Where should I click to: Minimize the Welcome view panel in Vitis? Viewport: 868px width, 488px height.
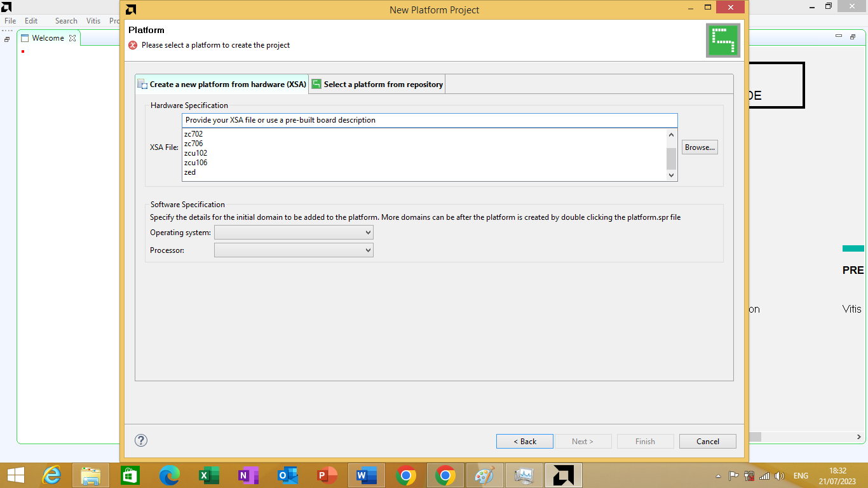tap(838, 37)
